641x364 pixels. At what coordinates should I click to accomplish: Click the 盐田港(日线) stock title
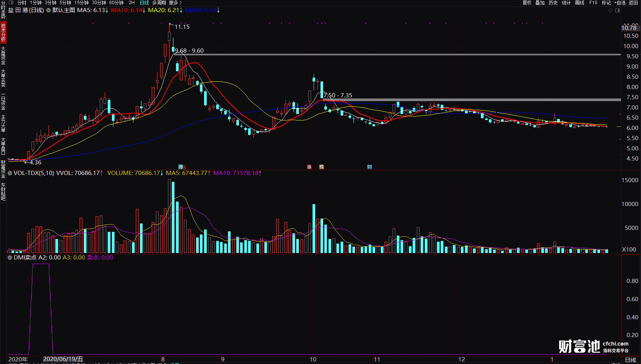pyautogui.click(x=26, y=10)
